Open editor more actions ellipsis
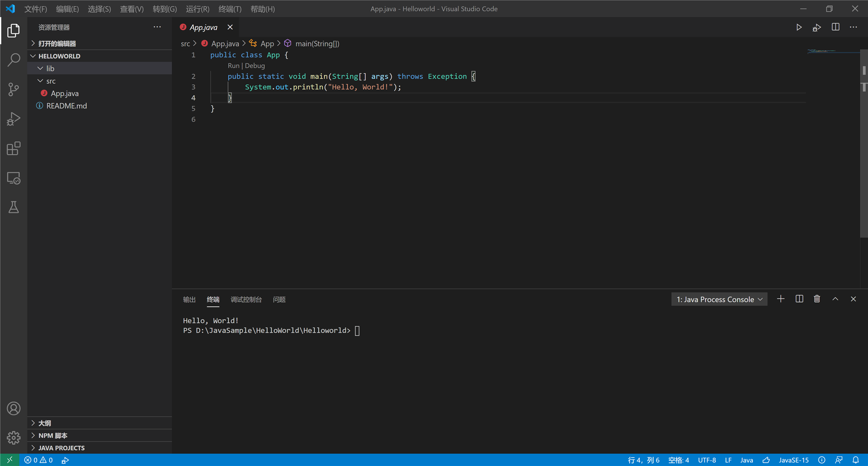 pos(853,27)
